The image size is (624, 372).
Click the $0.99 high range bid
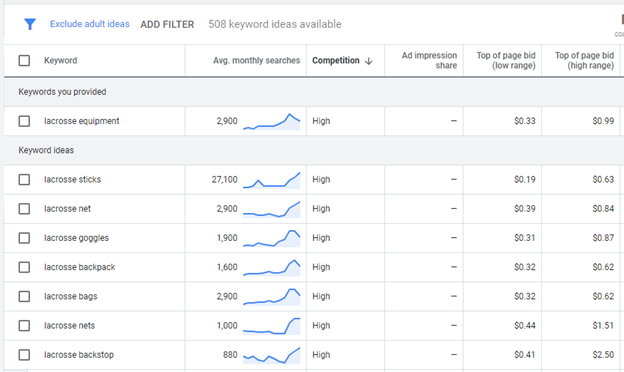click(x=603, y=121)
